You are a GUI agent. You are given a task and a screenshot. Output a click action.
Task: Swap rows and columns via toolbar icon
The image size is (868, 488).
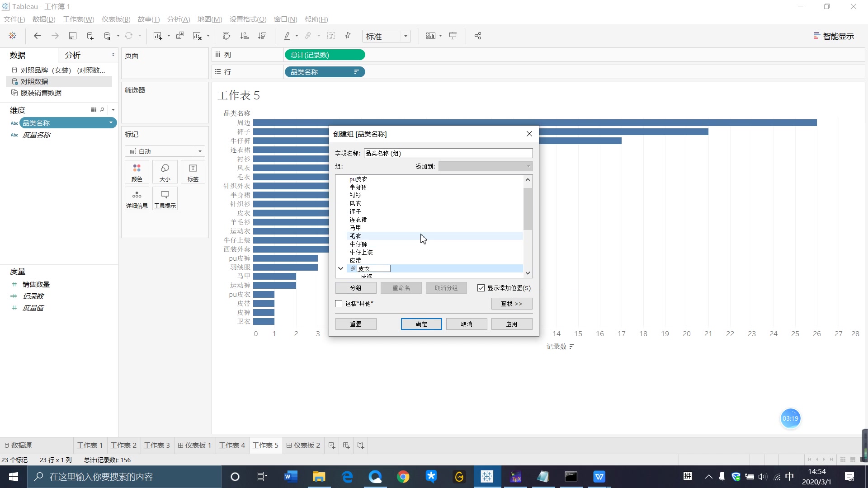click(x=226, y=36)
